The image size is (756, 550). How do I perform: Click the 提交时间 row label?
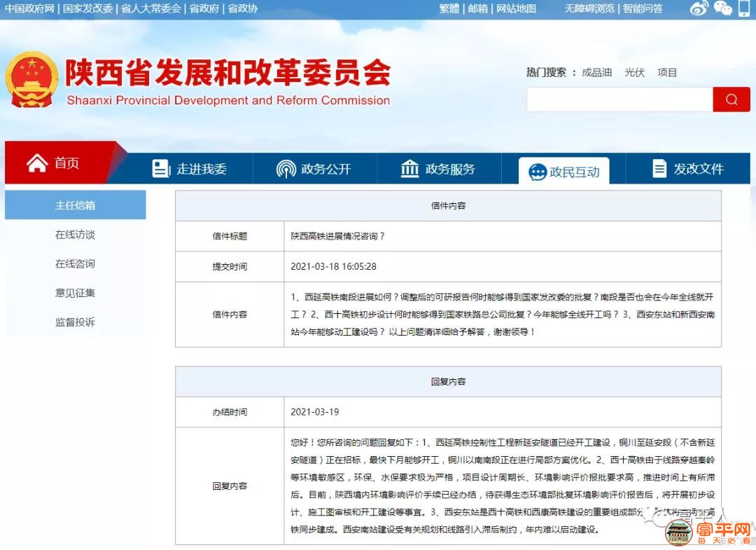pyautogui.click(x=230, y=266)
